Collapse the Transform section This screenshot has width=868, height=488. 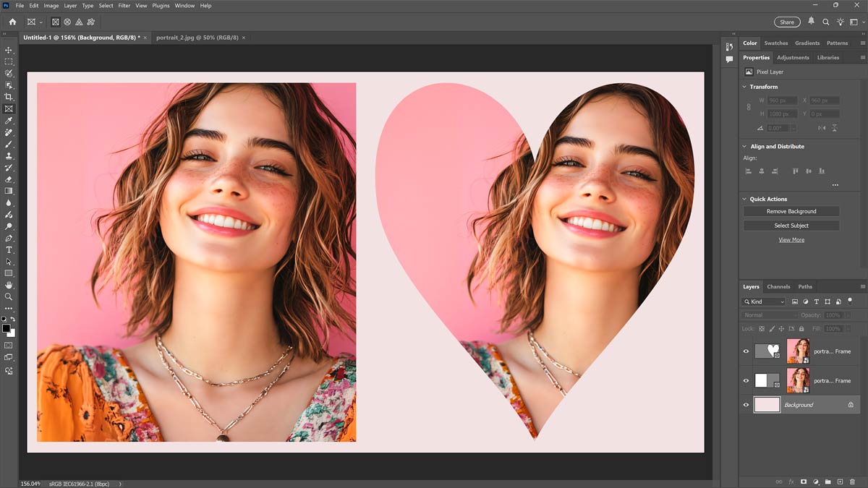coord(745,87)
